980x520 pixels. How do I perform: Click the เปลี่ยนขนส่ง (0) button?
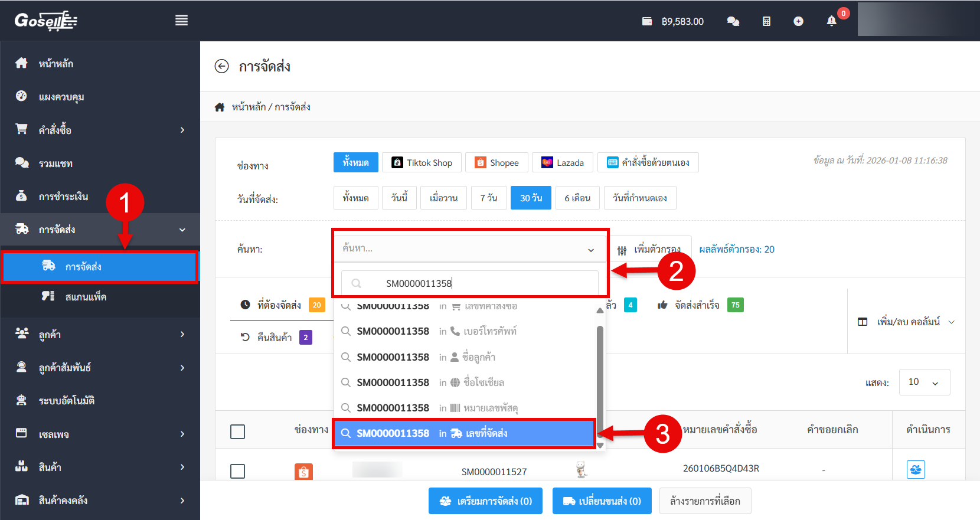pos(602,501)
